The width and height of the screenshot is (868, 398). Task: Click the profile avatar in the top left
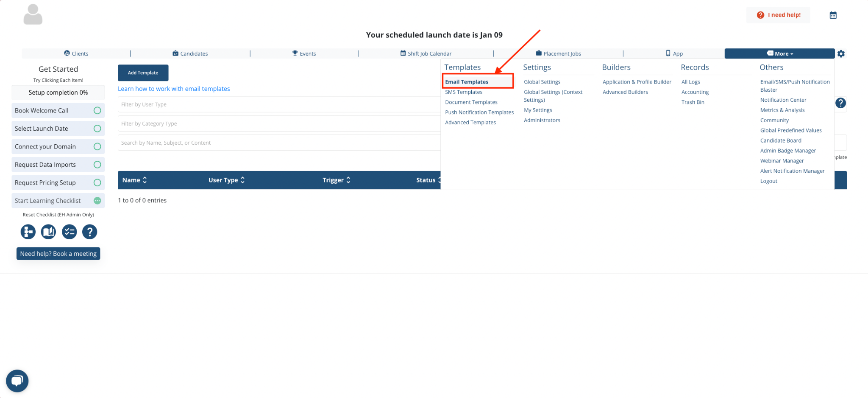point(33,14)
